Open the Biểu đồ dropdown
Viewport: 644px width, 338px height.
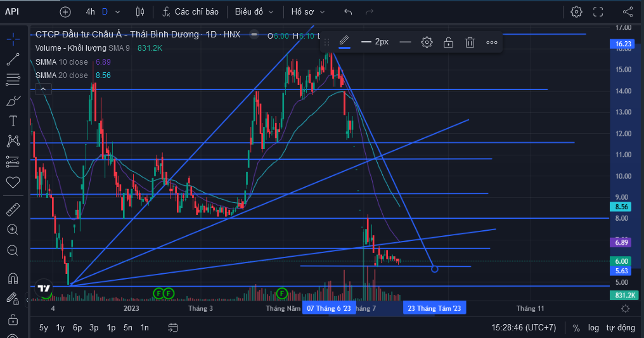pos(254,12)
